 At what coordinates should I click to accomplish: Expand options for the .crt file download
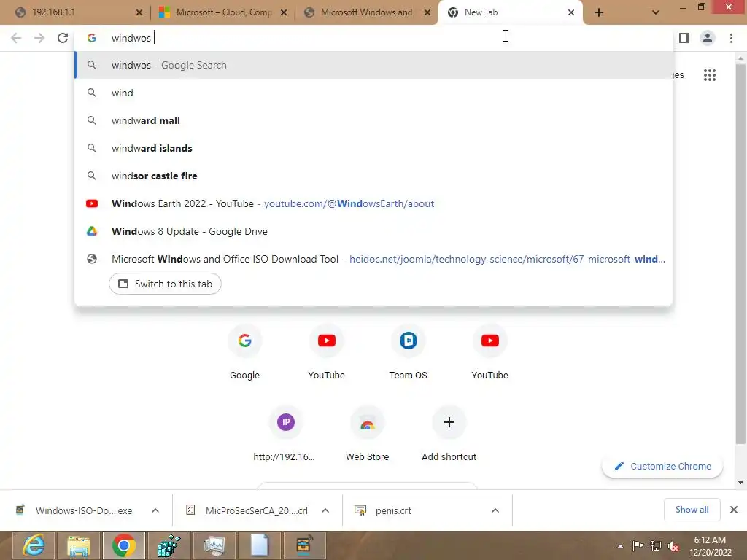[x=495, y=510]
